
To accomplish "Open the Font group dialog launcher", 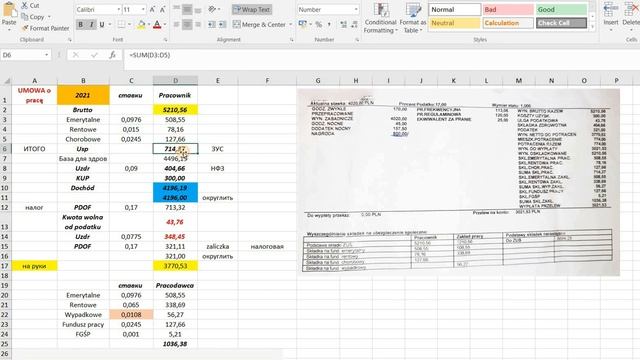I will (x=165, y=40).
